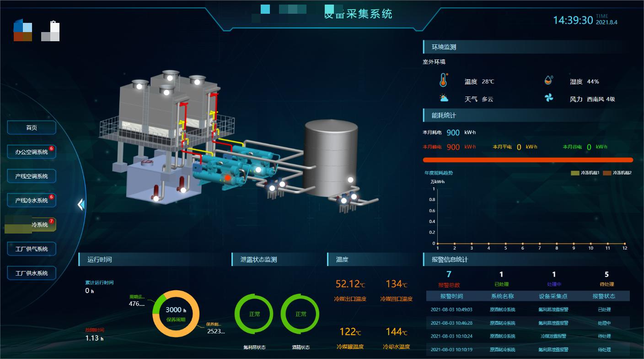Image resolution: width=644 pixels, height=359 pixels.
Task: Select the 10:49:03 alarm record row
Action: 528,310
